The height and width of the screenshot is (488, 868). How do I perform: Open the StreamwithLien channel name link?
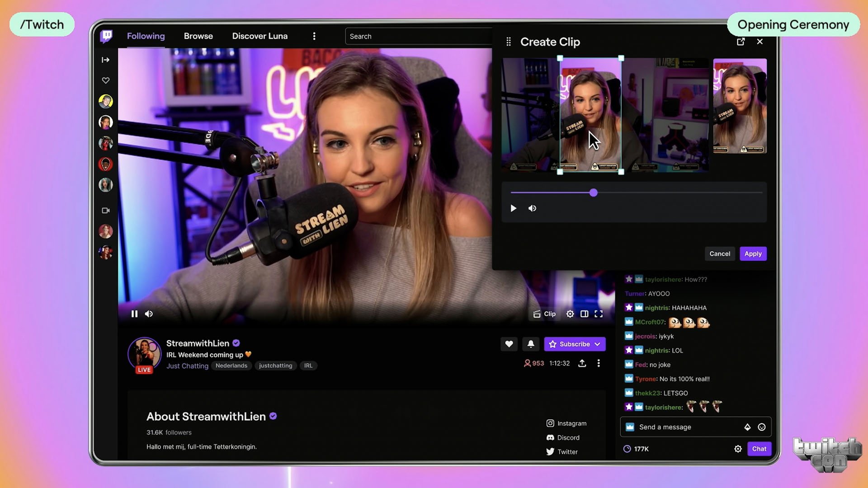[x=198, y=343]
